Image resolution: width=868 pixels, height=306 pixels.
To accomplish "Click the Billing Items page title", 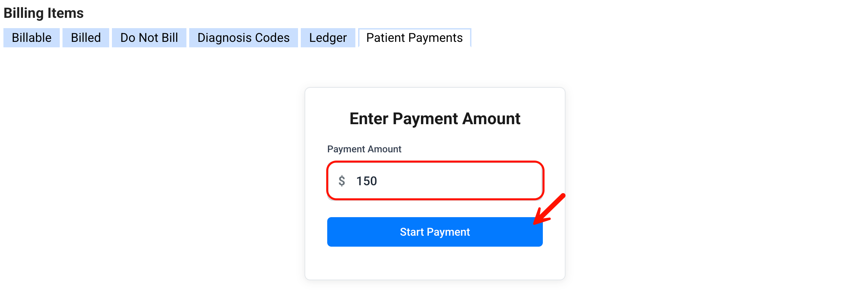I will point(44,13).
